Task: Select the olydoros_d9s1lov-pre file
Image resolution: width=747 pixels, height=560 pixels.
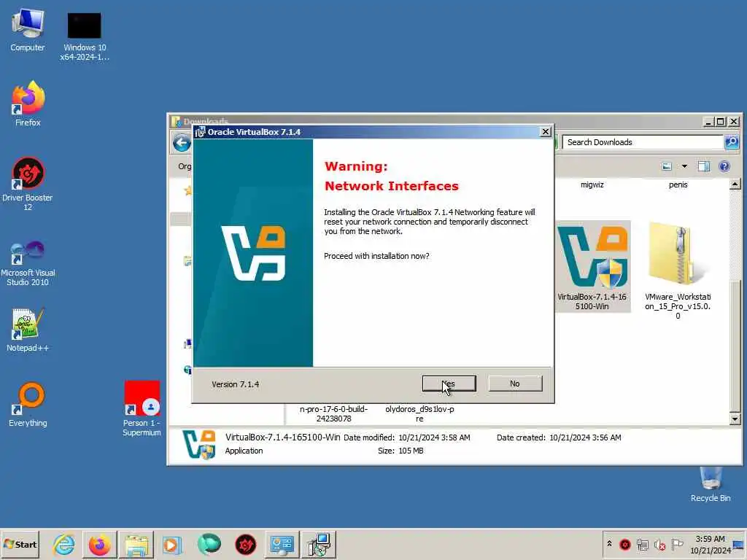Action: tap(419, 414)
